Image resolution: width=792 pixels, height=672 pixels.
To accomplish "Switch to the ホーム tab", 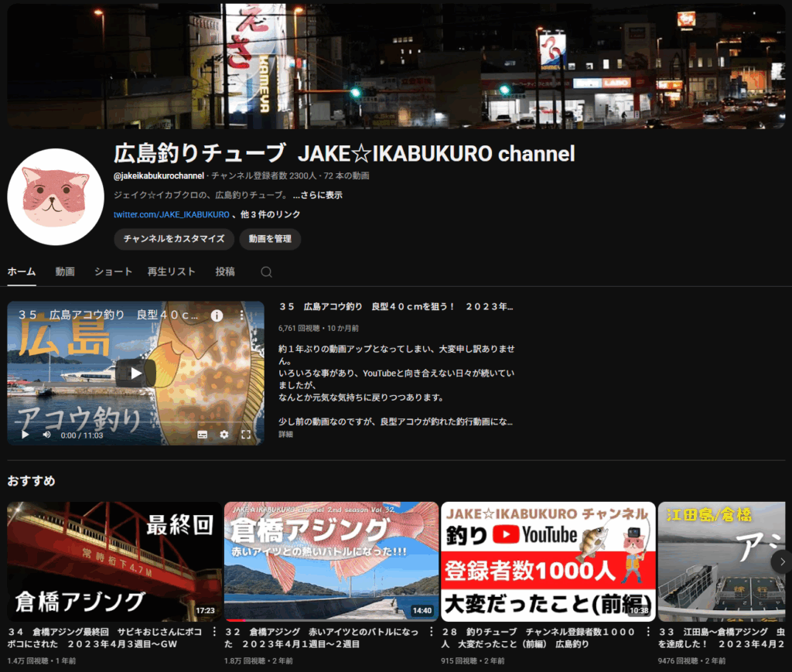I will [22, 271].
